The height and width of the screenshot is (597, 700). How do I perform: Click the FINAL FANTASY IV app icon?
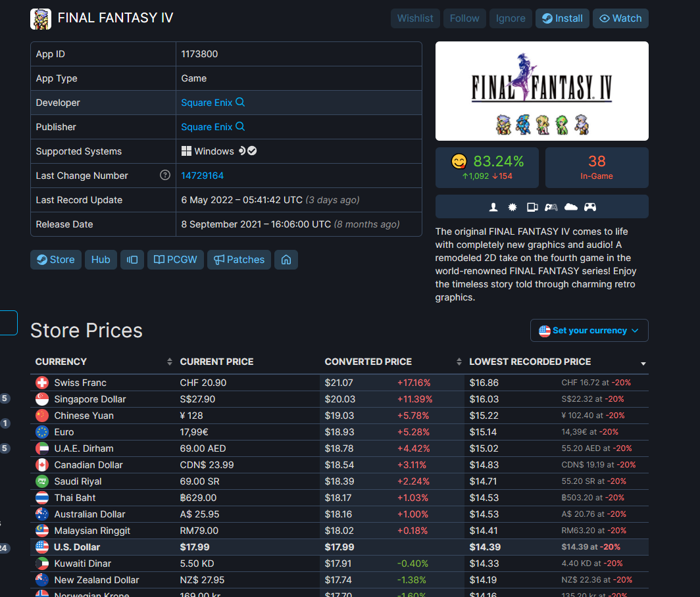41,19
